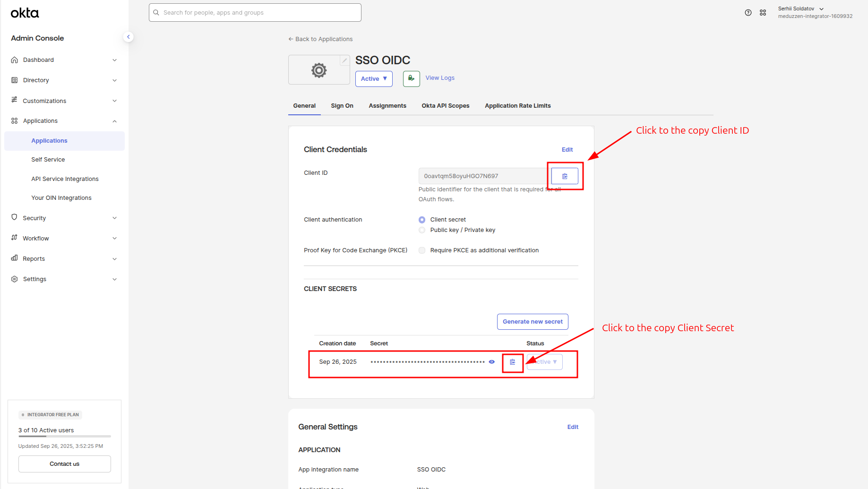The height and width of the screenshot is (489, 868).
Task: Open the Assignments tab
Action: click(387, 106)
